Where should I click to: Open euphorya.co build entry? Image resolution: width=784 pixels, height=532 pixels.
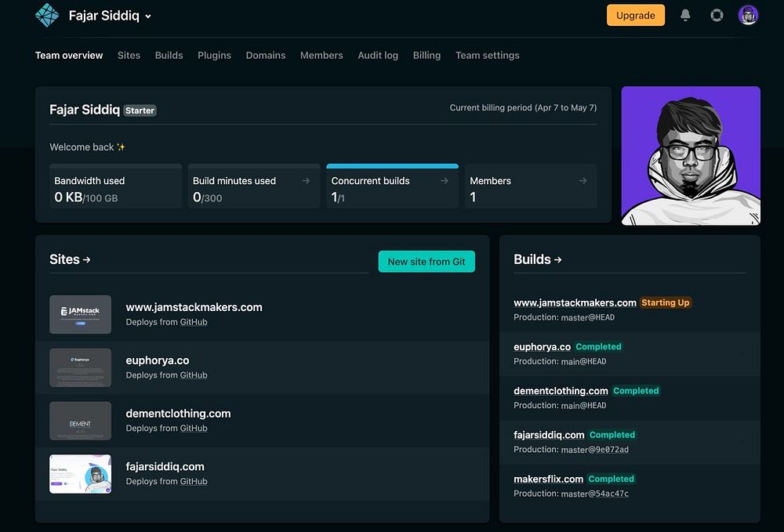(x=542, y=346)
